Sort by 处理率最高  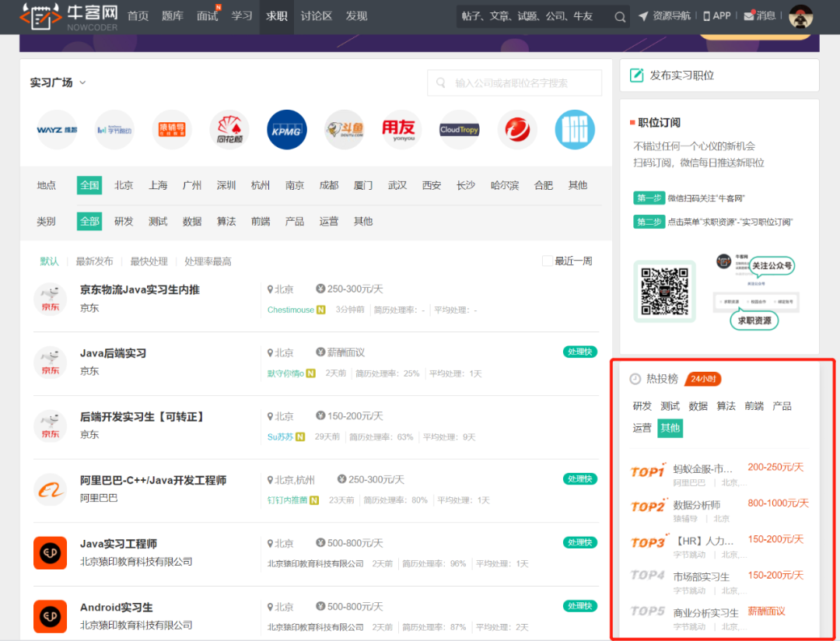(x=208, y=261)
